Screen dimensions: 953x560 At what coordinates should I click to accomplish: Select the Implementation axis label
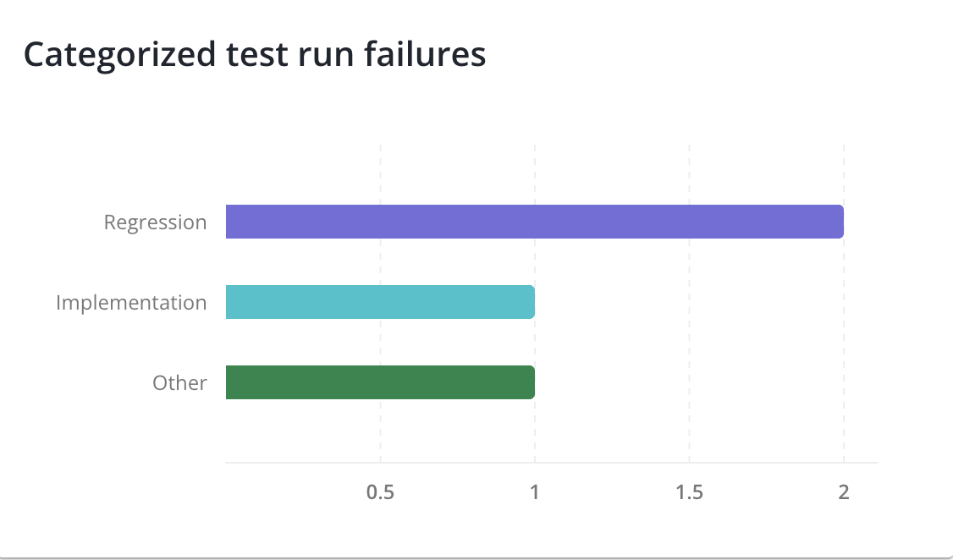click(131, 303)
